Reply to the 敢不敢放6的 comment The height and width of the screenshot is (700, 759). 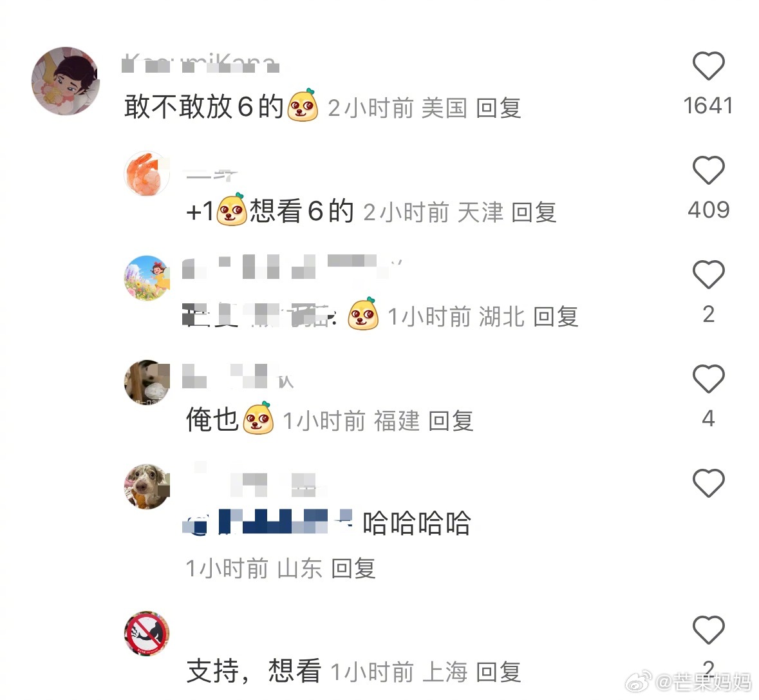(x=498, y=108)
